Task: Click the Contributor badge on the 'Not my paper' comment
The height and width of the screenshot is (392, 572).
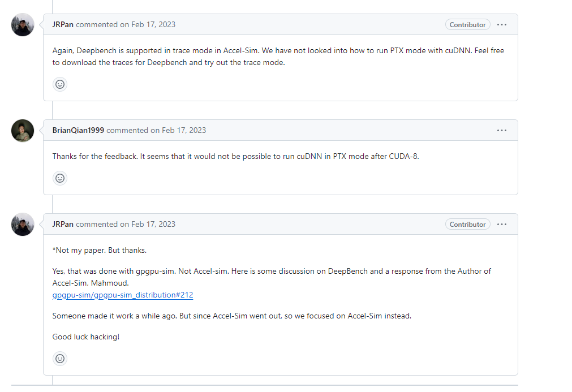Action: (467, 225)
